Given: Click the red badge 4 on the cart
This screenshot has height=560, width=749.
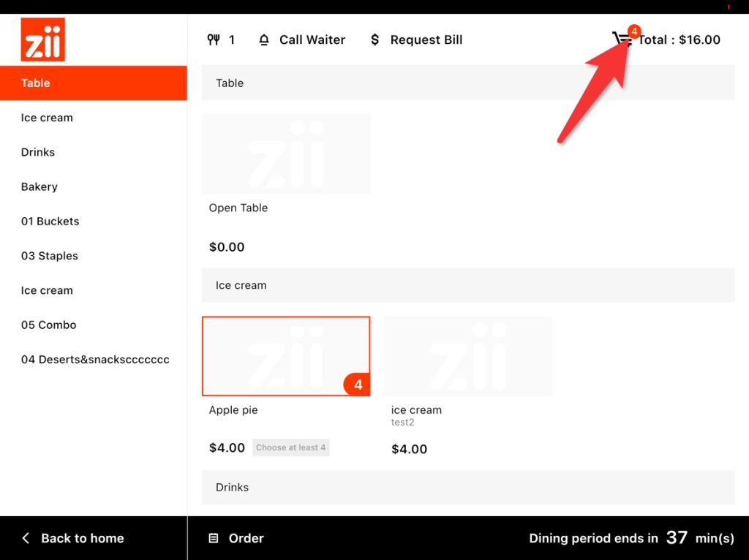Looking at the screenshot, I should [x=633, y=31].
